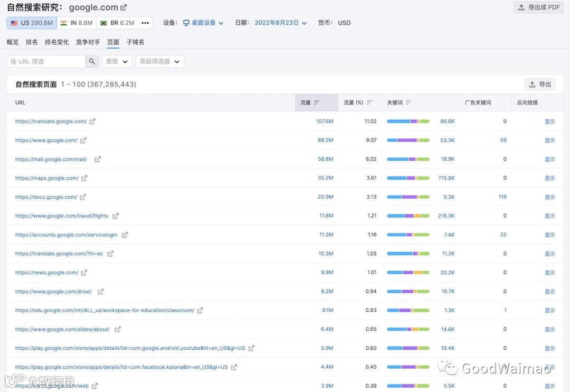The image size is (570, 392).
Task: Open external link icon for docs.google.com/
Action: [83, 197]
